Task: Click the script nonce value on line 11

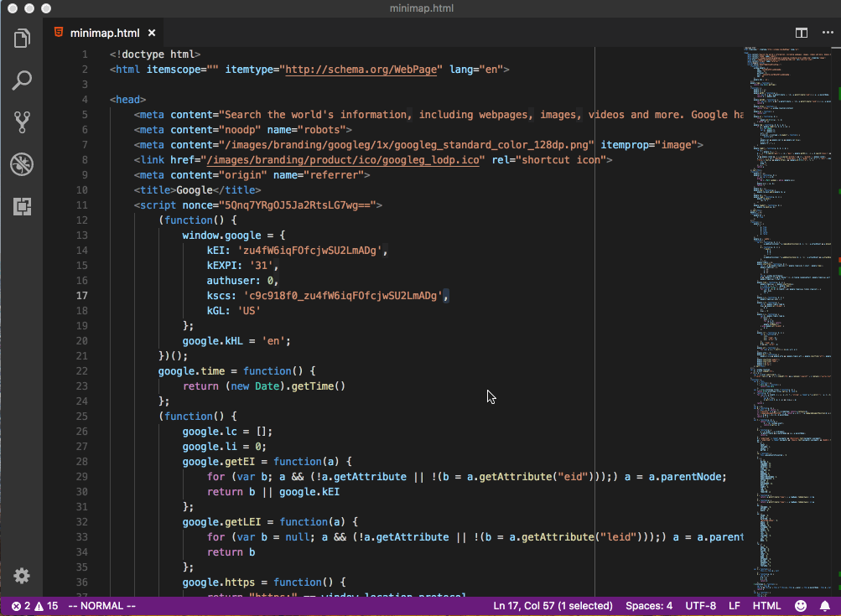Action: [x=297, y=204]
